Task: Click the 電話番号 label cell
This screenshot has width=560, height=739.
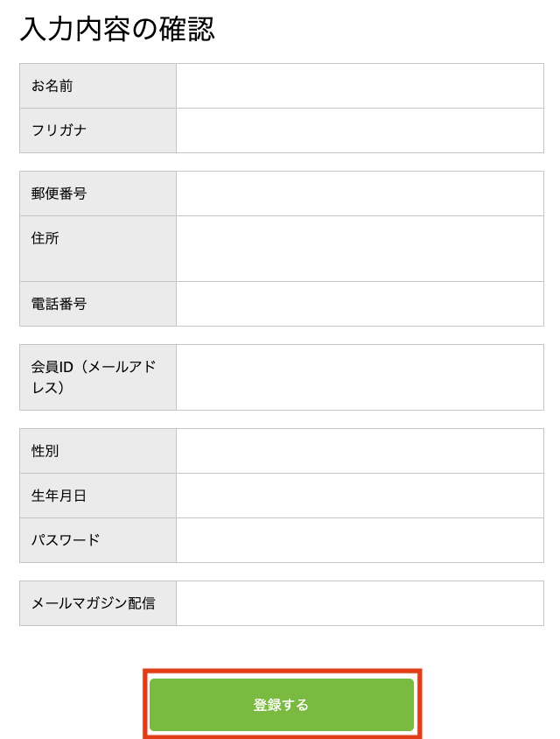Action: click(x=97, y=304)
